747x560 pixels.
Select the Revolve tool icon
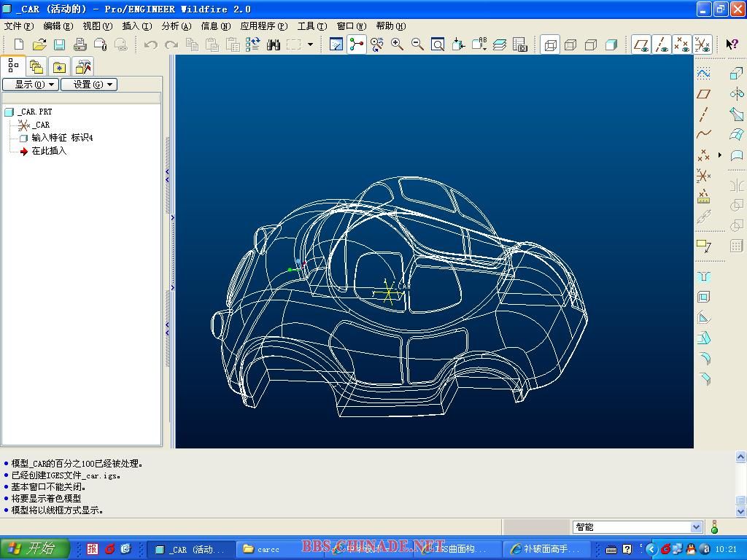pyautogui.click(x=736, y=94)
